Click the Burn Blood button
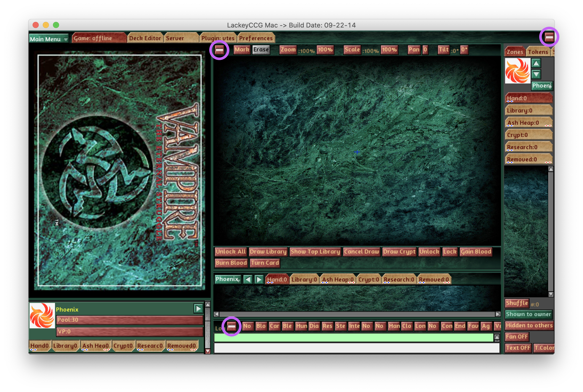Image resolution: width=583 pixels, height=392 pixels. tap(231, 263)
